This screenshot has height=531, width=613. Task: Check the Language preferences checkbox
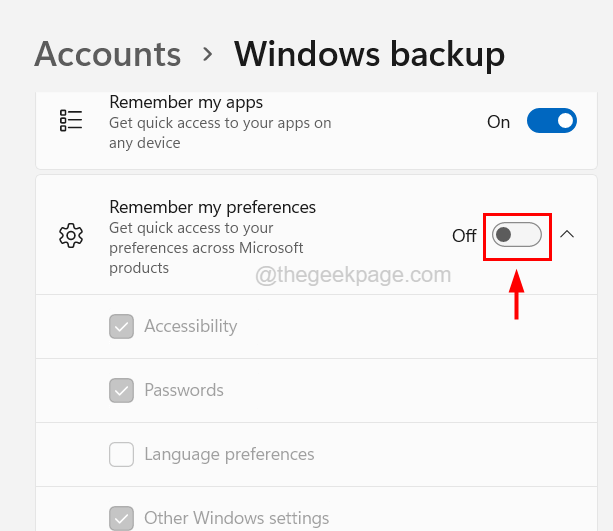121,454
